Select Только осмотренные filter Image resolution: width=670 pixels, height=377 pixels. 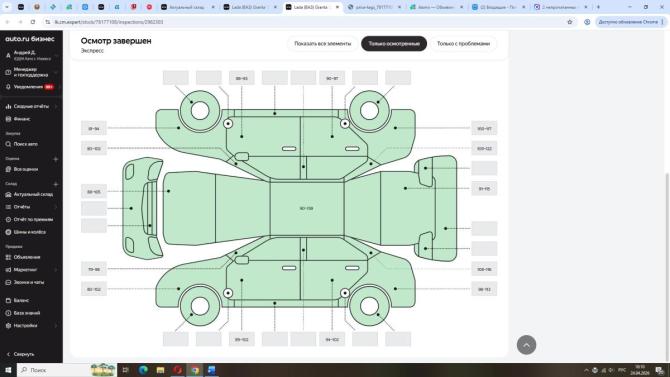point(394,44)
